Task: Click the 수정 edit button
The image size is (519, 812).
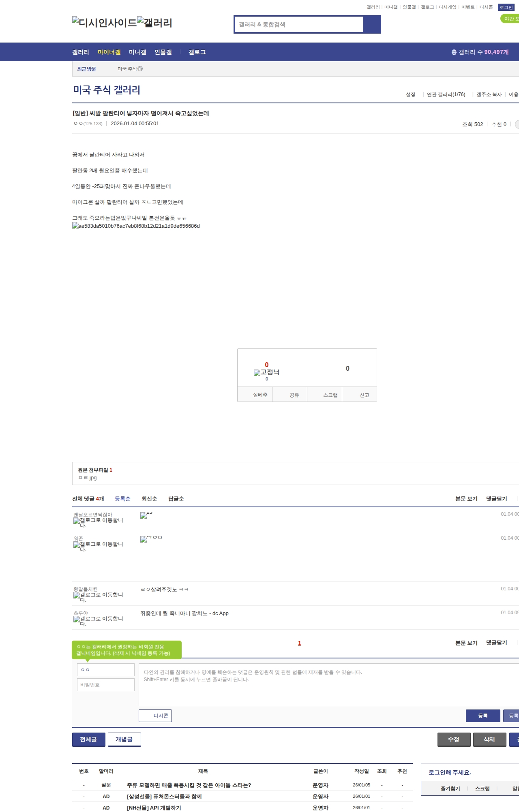Action: pos(454,739)
